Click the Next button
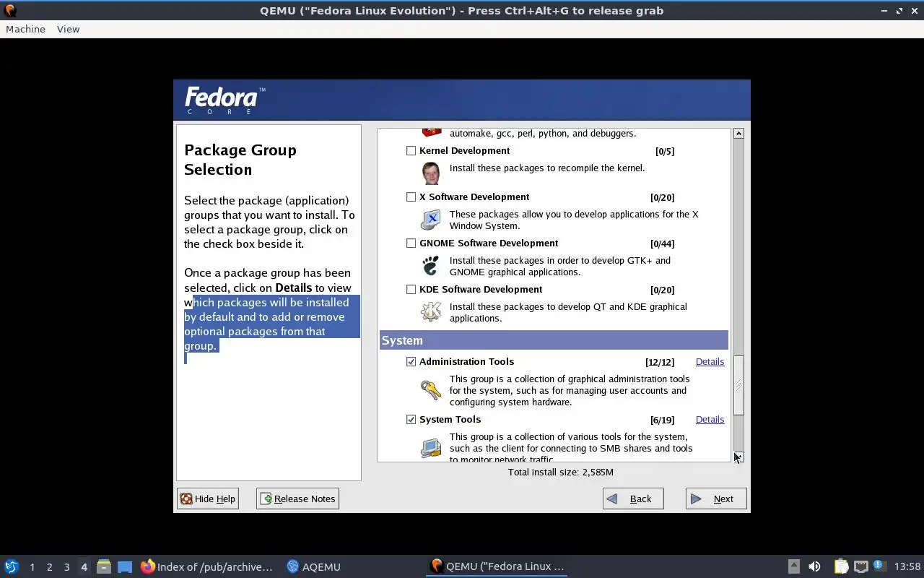This screenshot has width=924, height=578. (x=716, y=499)
